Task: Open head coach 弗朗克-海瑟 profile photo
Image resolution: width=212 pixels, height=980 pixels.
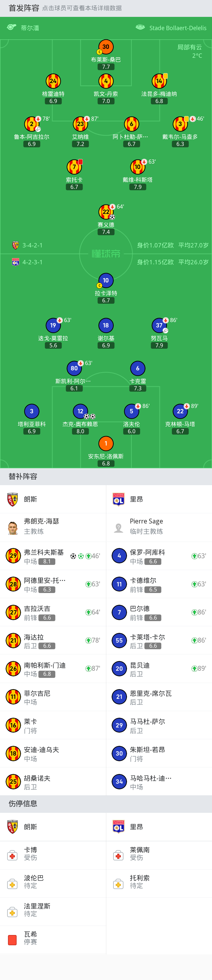Action: click(x=13, y=527)
